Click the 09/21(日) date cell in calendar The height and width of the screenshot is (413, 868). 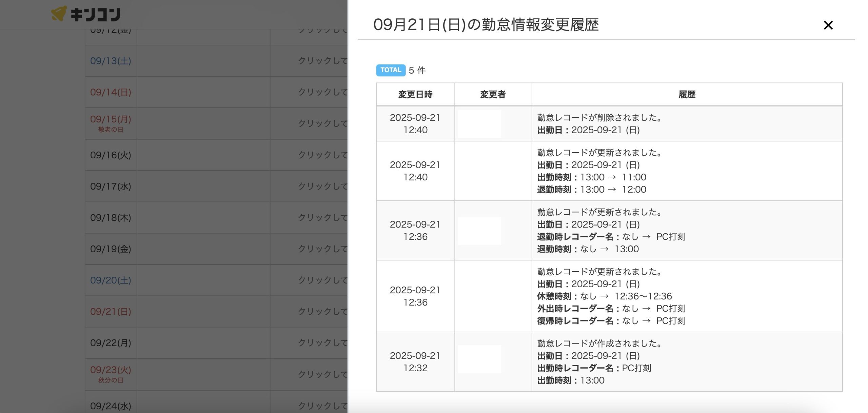pyautogui.click(x=111, y=312)
